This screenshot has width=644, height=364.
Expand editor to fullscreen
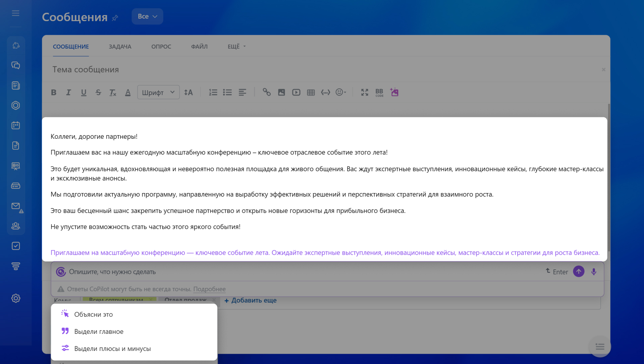pyautogui.click(x=365, y=93)
